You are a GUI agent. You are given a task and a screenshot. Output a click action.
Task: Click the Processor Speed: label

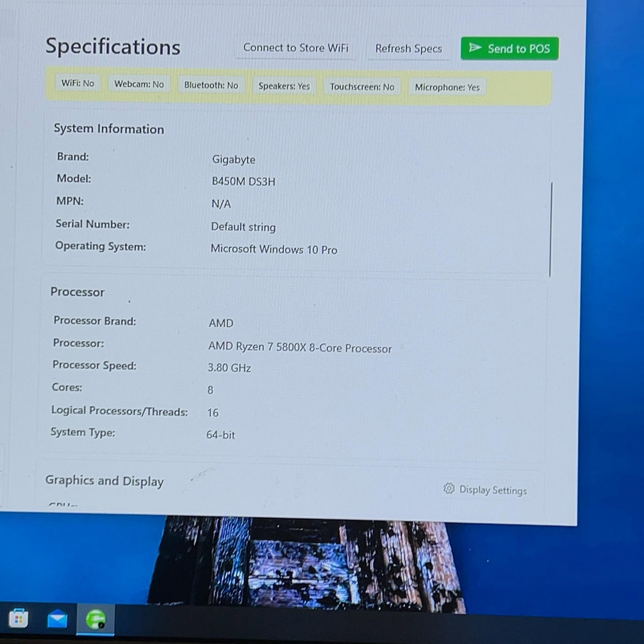click(94, 365)
